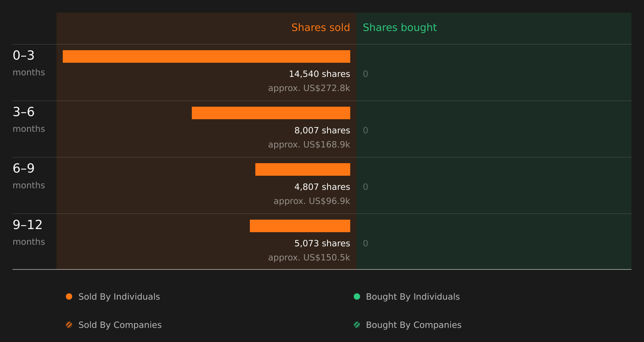
Task: Click the Shares bought column header
Action: 400,28
